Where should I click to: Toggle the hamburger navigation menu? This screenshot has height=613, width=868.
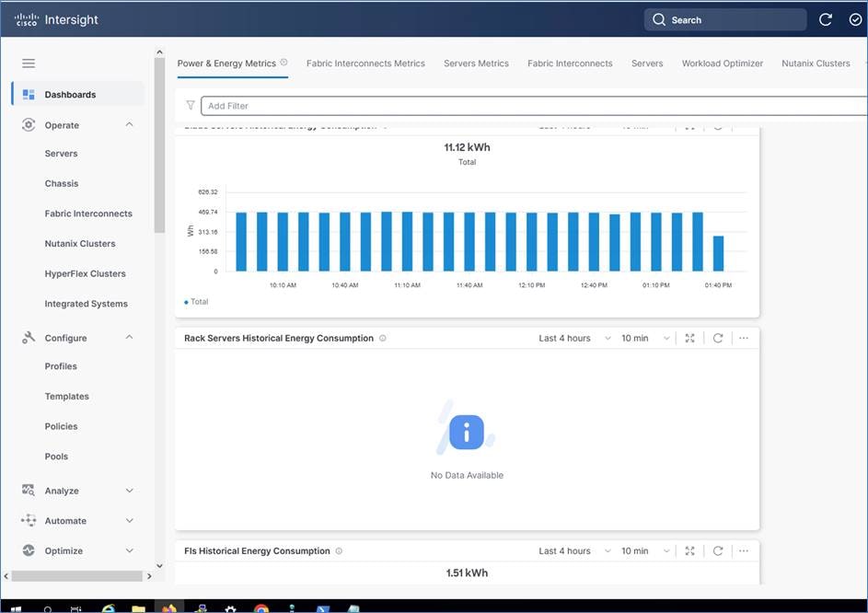[29, 64]
